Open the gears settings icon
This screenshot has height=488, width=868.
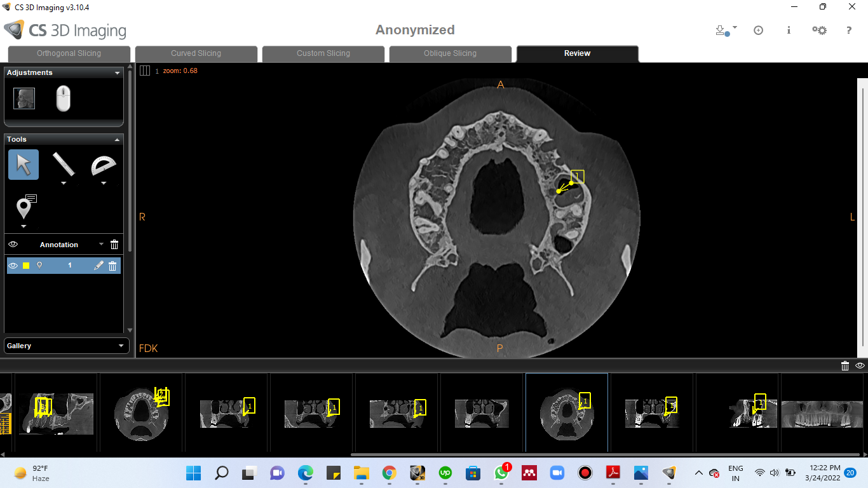819,30
